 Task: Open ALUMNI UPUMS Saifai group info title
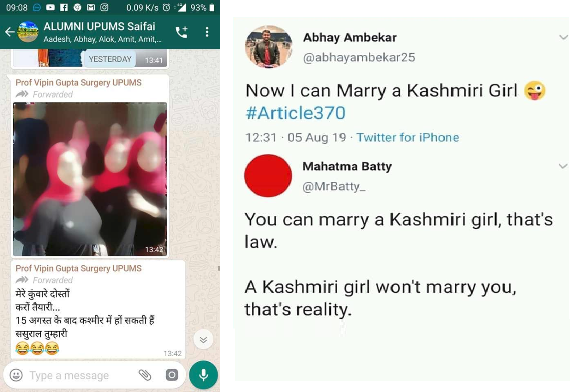pyautogui.click(x=100, y=26)
